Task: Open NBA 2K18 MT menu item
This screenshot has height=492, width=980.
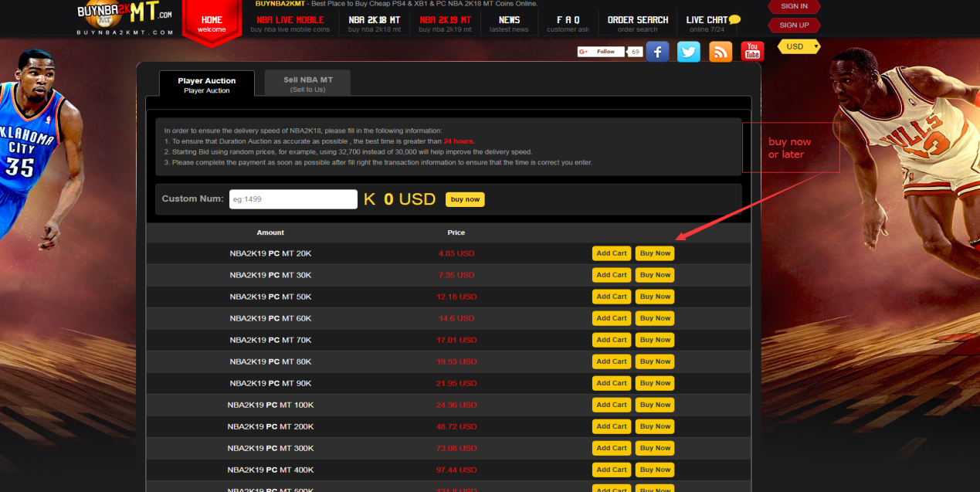Action: click(375, 24)
